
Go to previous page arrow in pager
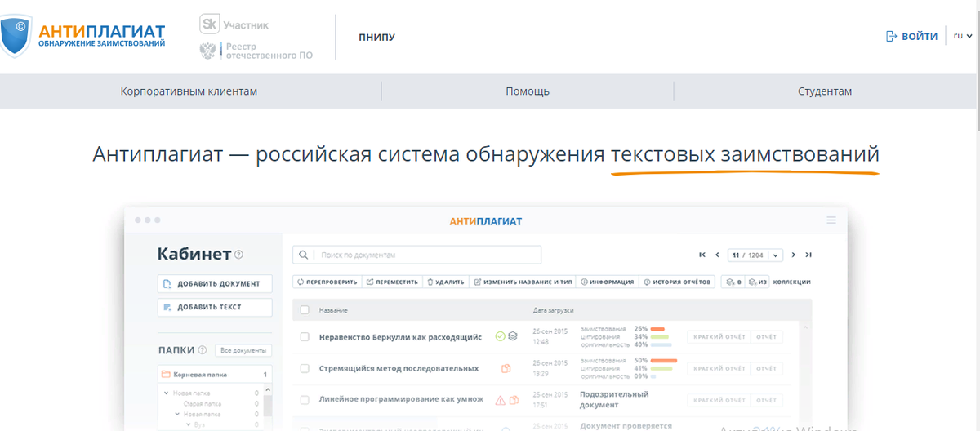[717, 255]
